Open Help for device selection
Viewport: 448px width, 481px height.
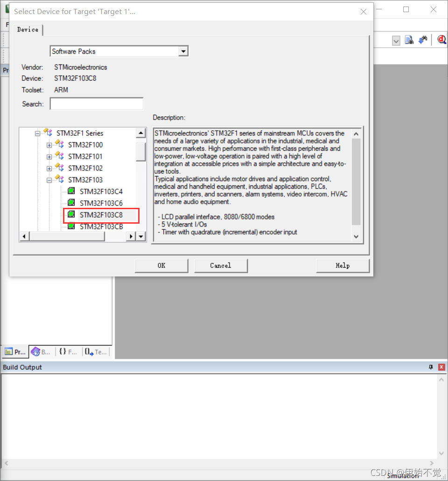(x=343, y=266)
